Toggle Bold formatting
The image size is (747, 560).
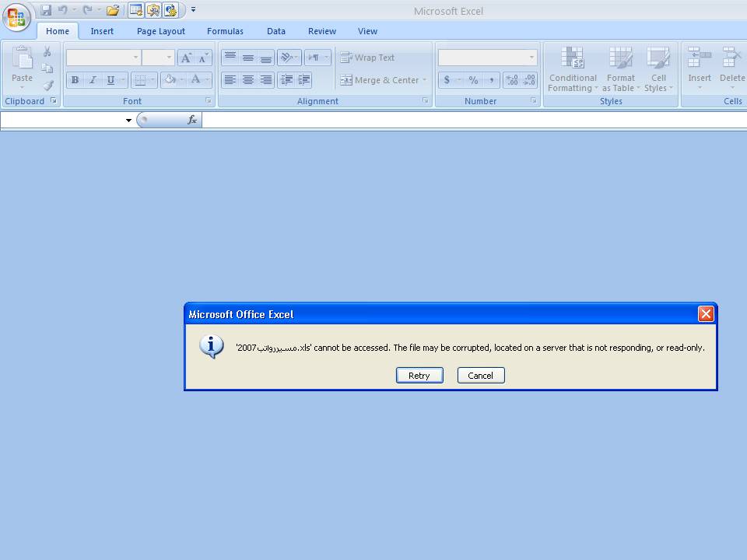tap(75, 80)
